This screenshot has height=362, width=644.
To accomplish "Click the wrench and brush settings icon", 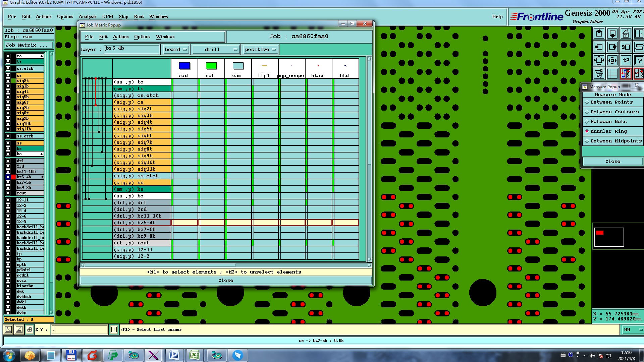I will [x=599, y=74].
